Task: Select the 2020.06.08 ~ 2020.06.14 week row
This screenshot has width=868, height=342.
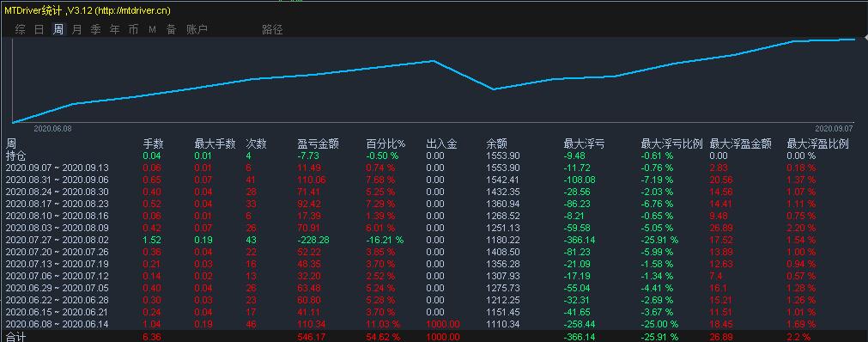Action: point(434,324)
